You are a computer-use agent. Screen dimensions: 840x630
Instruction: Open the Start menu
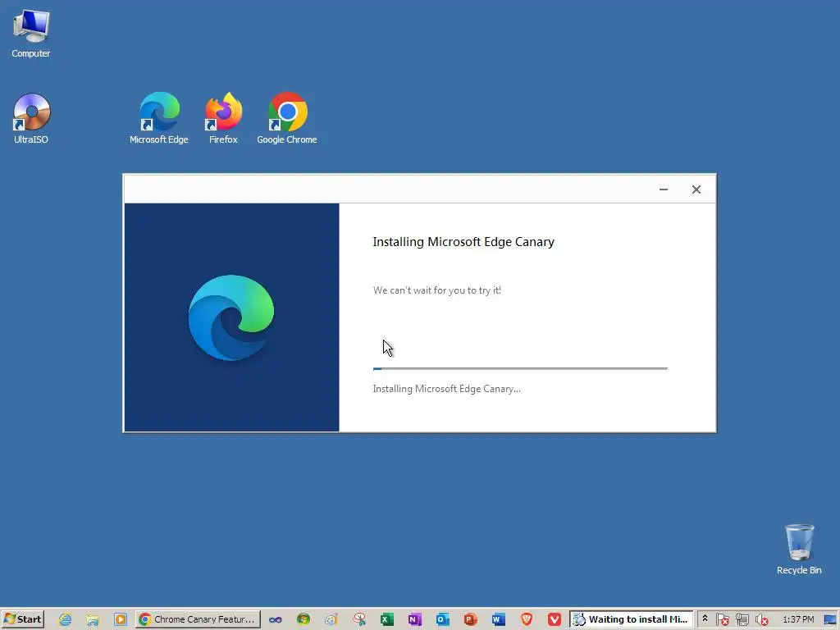coord(22,619)
